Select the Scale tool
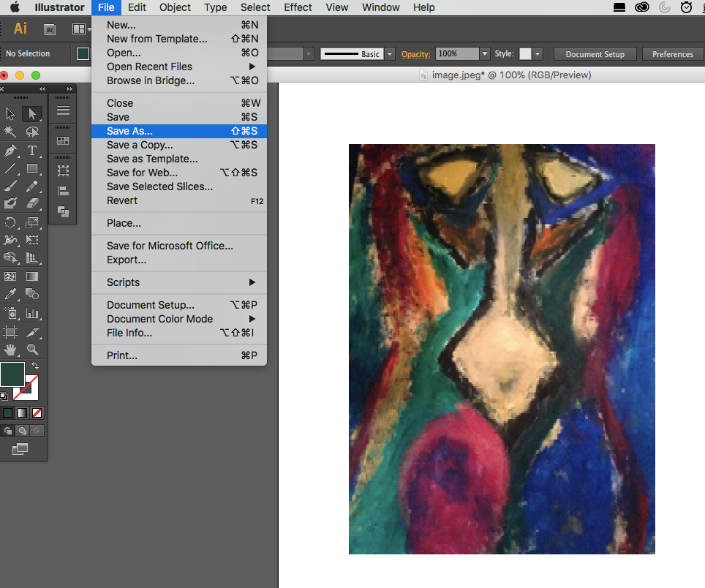 [32, 222]
